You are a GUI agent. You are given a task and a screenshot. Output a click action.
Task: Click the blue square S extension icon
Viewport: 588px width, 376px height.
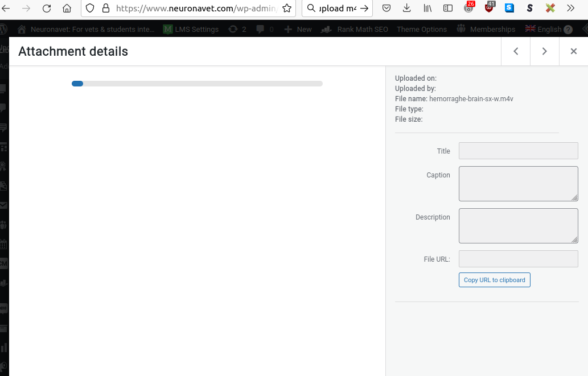tap(509, 8)
